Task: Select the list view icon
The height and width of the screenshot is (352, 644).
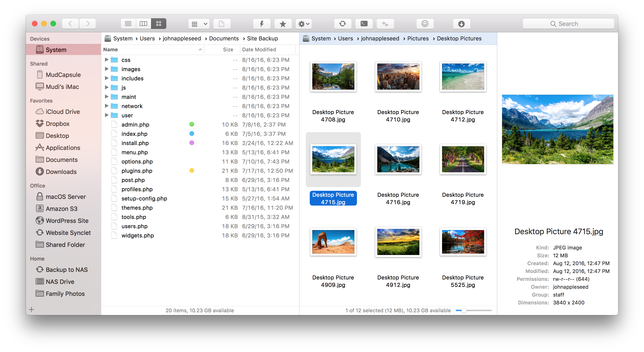Action: tap(128, 24)
